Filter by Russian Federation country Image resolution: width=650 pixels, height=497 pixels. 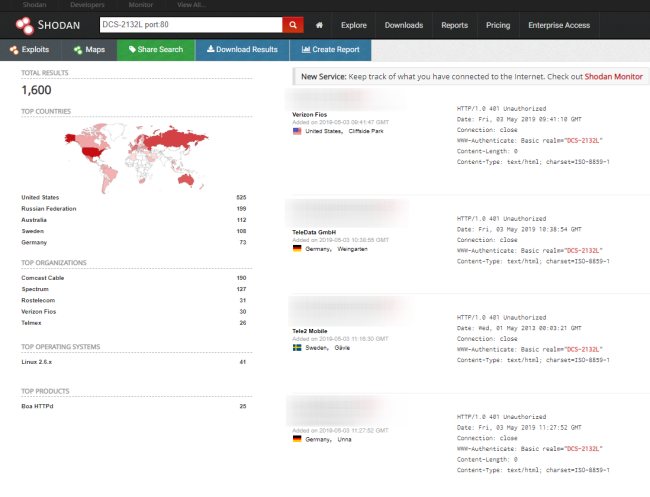click(x=49, y=208)
